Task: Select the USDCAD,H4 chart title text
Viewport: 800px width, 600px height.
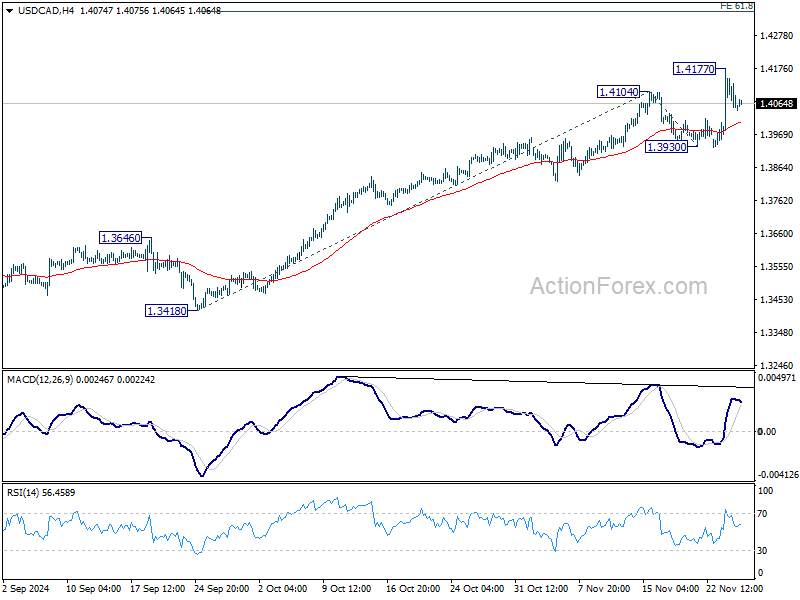Action: (46, 11)
